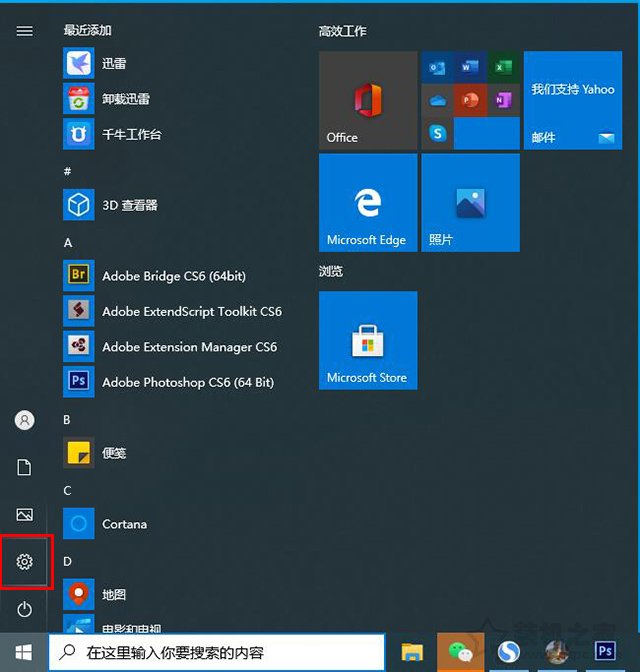The image size is (640, 672).
Task: Click the Power button icon
Action: (x=25, y=608)
